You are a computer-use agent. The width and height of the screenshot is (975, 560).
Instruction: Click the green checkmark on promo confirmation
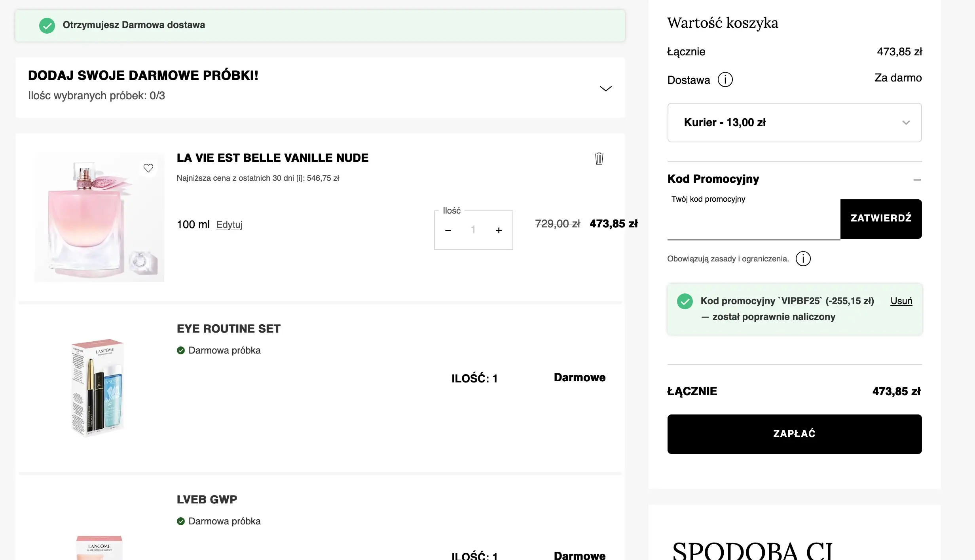[685, 301]
